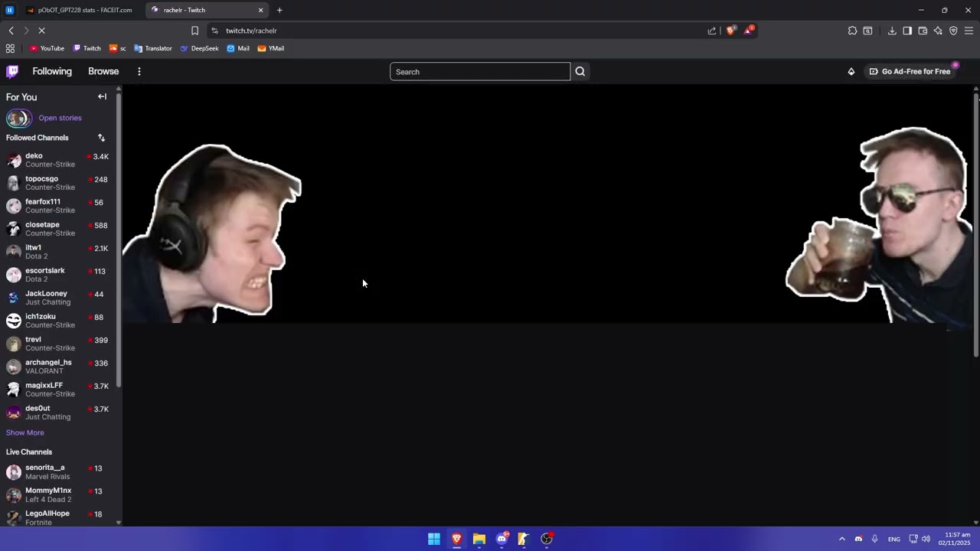Open the YouTube bookmark
980x551 pixels.
pos(47,48)
